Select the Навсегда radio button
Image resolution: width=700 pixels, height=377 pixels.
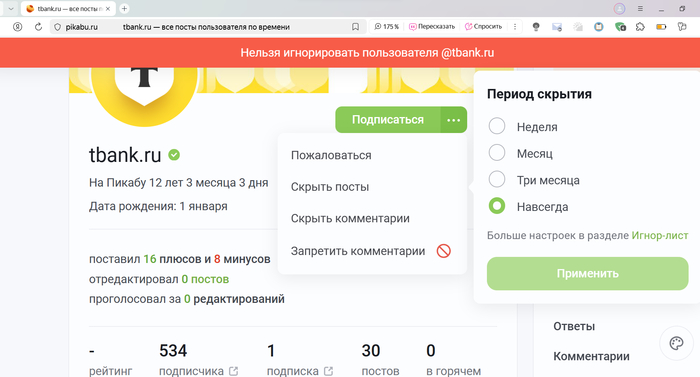497,206
